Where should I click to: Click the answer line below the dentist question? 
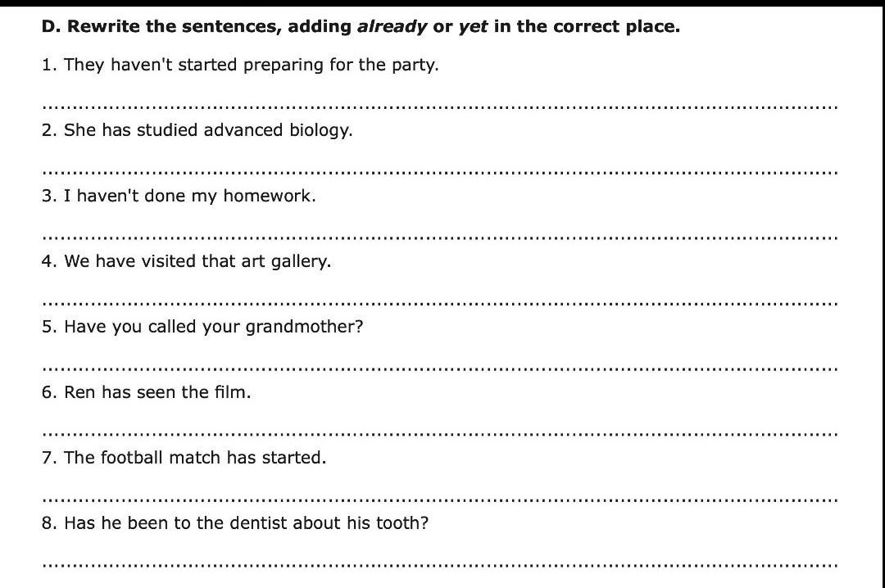coord(439,564)
